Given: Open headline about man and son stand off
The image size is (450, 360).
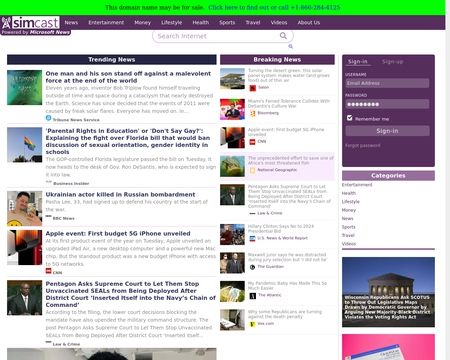Looking at the screenshot, I should point(128,77).
